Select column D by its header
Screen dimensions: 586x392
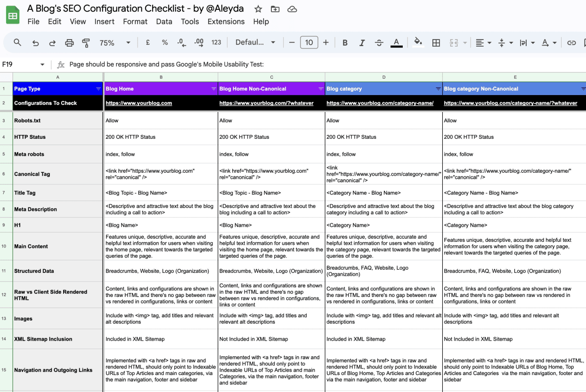point(384,77)
